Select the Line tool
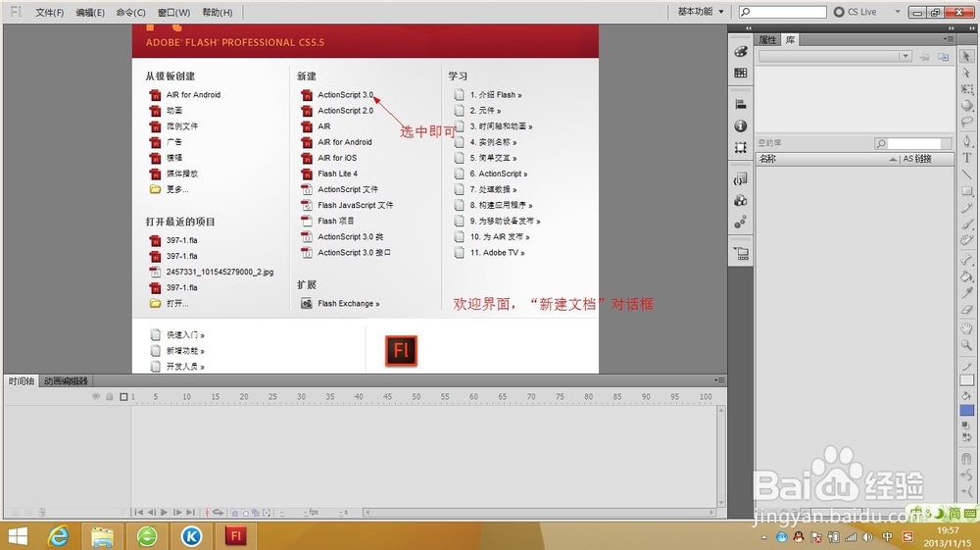980x550 pixels. click(x=966, y=174)
